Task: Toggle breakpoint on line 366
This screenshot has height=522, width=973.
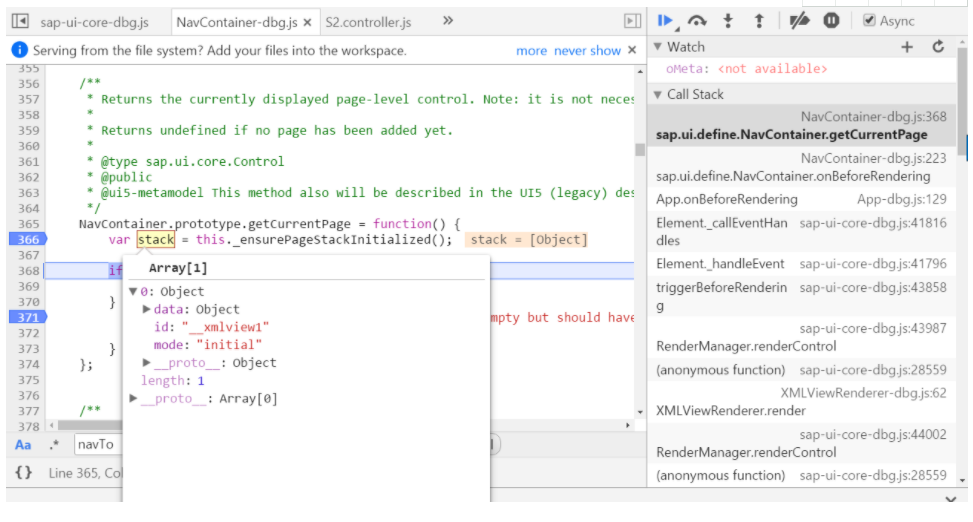Action: 28,240
